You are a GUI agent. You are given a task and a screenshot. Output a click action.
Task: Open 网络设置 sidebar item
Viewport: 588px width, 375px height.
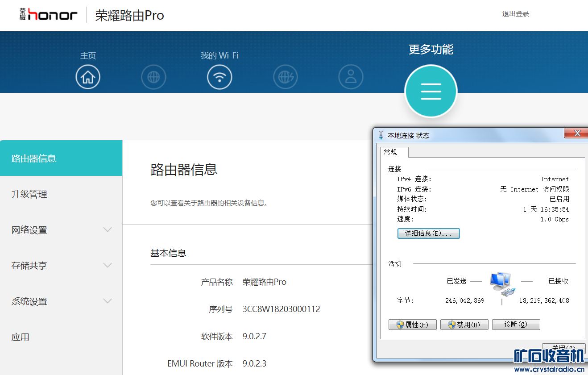click(x=61, y=230)
